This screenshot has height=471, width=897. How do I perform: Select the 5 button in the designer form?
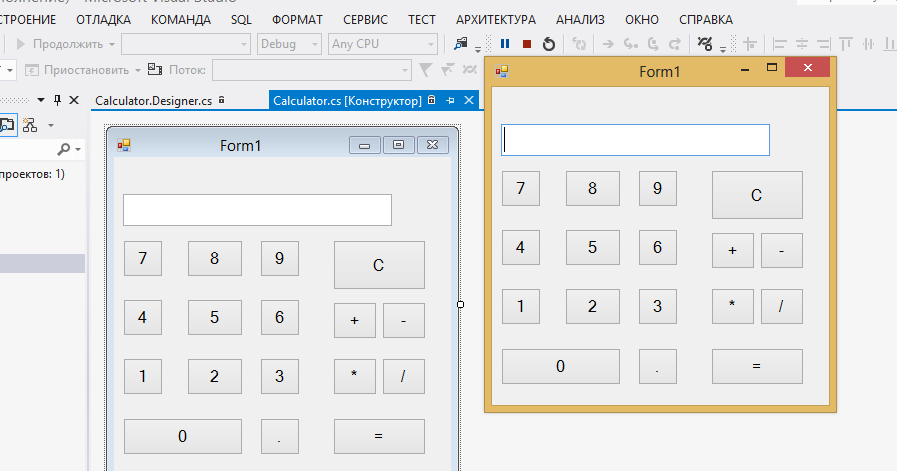pyautogui.click(x=215, y=317)
